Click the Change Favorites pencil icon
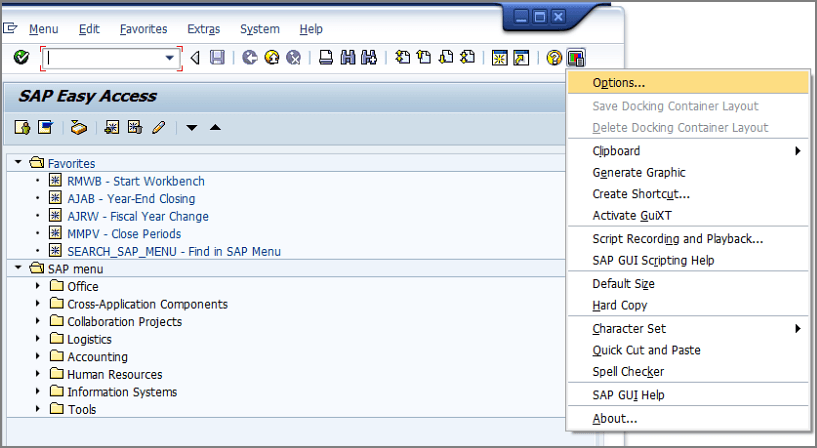The width and height of the screenshot is (817, 448). pos(159,127)
